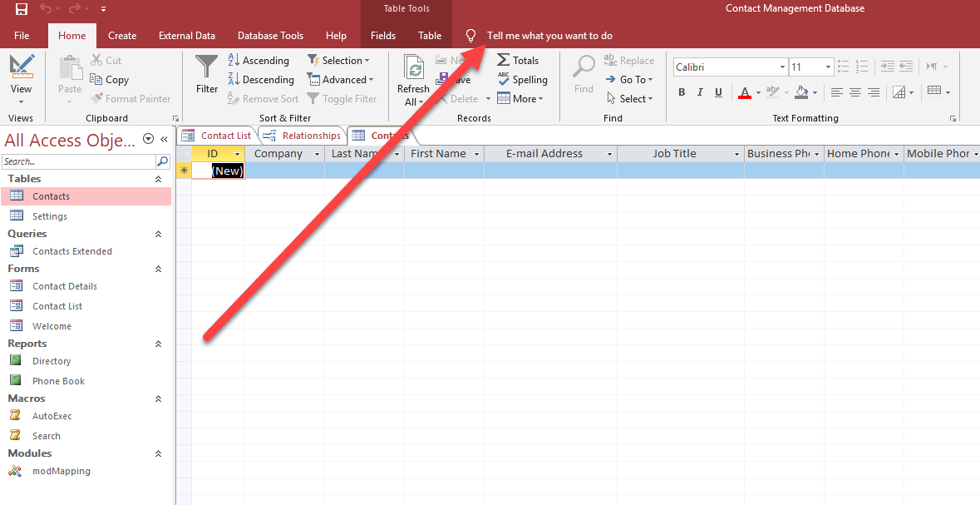Image resolution: width=980 pixels, height=505 pixels.
Task: Click the Copy icon in Clipboard
Action: (109, 80)
